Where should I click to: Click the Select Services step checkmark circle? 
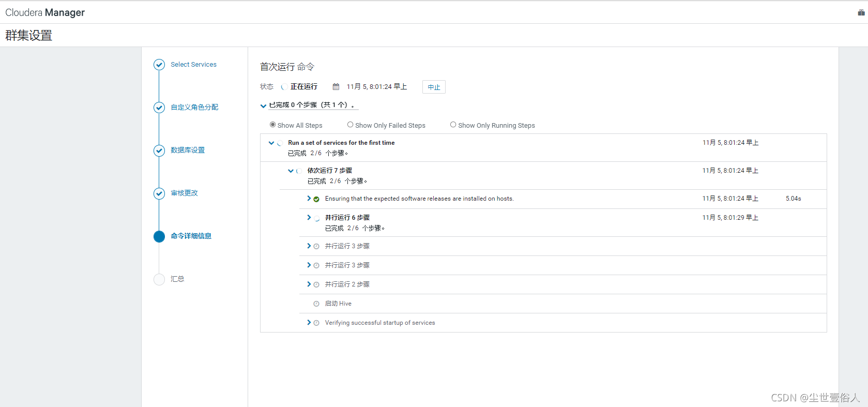159,65
